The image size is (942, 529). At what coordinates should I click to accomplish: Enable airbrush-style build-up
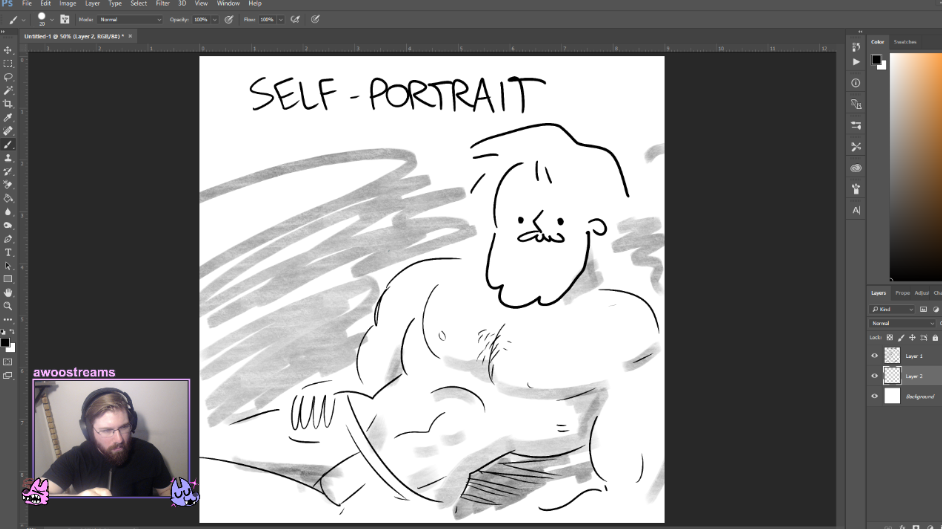pos(295,19)
